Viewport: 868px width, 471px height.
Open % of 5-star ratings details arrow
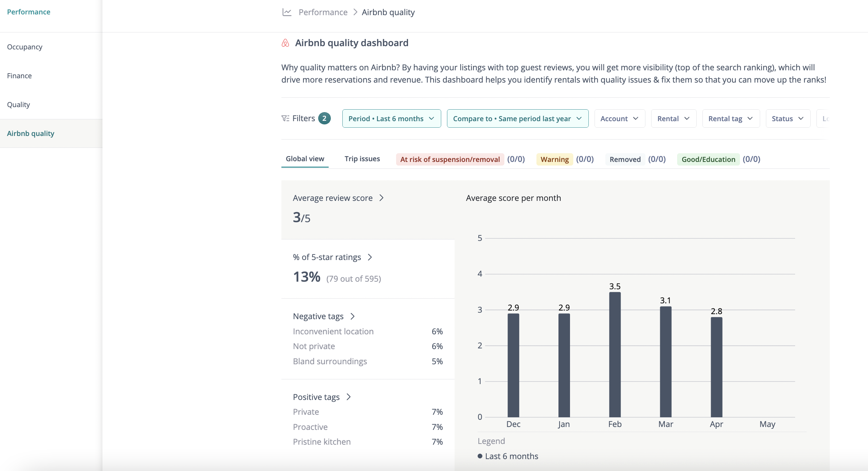[x=370, y=257]
